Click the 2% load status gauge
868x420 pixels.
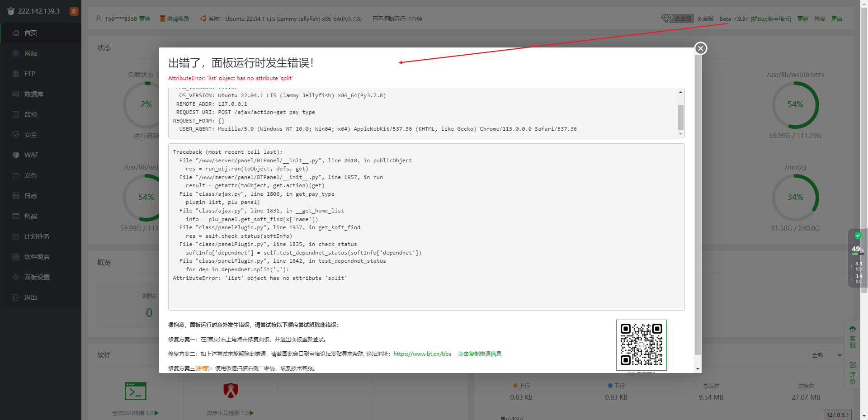point(146,105)
